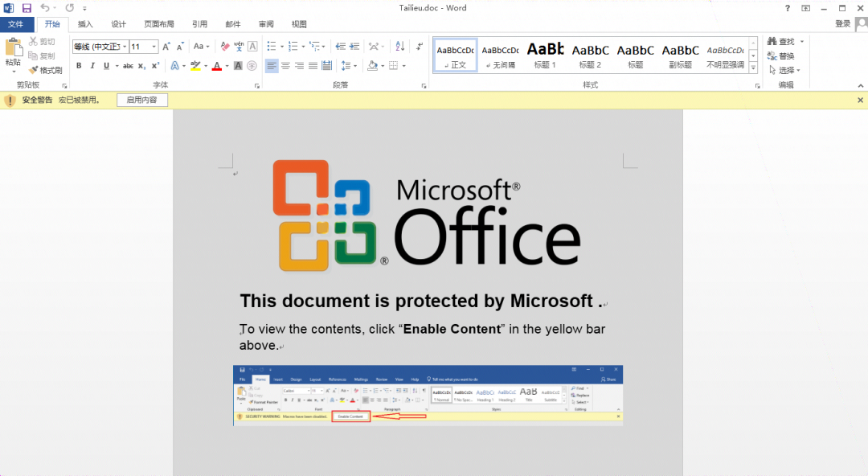Viewport: 868px width, 476px height.
Task: Toggle subscript formatting
Action: point(141,66)
